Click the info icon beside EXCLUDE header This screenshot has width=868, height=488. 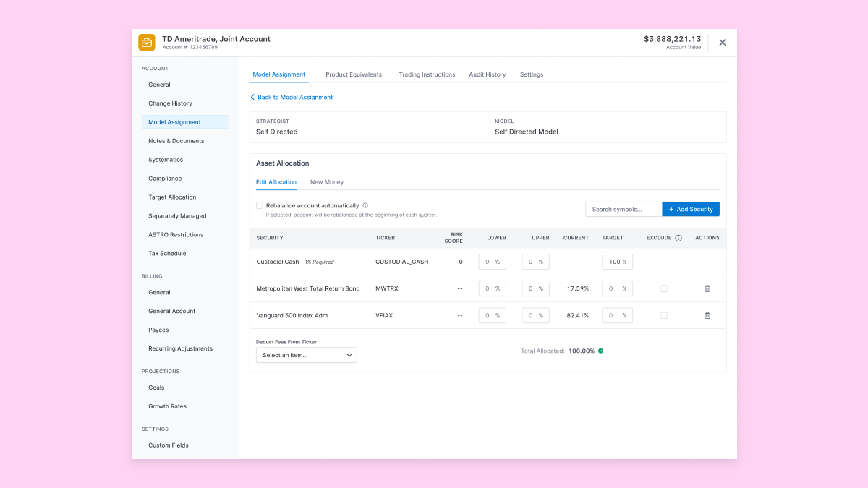pos(678,238)
